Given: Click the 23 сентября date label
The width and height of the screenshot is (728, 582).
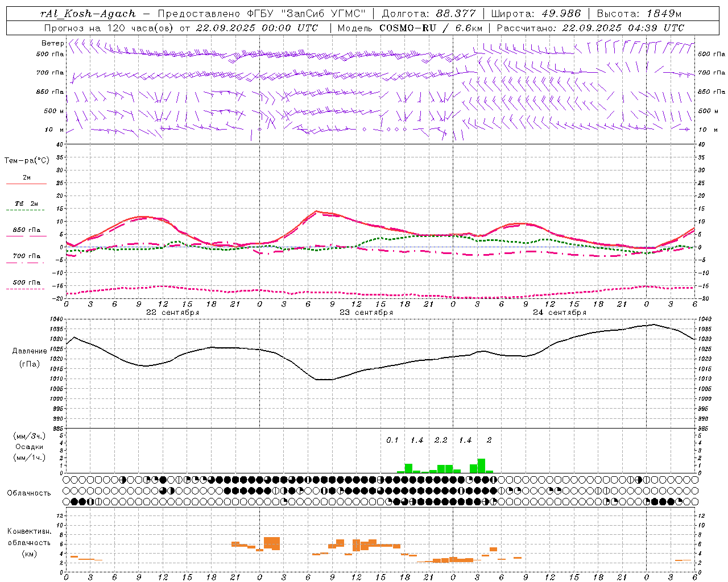Looking at the screenshot, I should click(x=366, y=313).
